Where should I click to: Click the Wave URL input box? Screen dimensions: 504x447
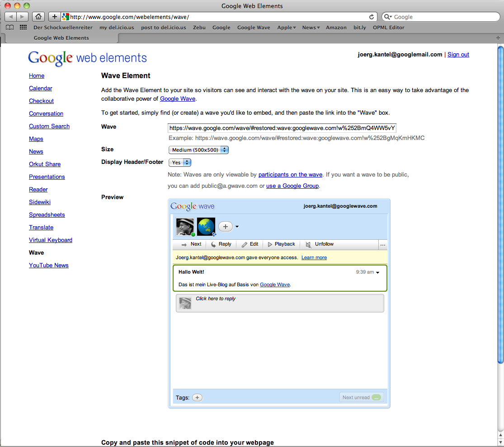pyautogui.click(x=282, y=128)
